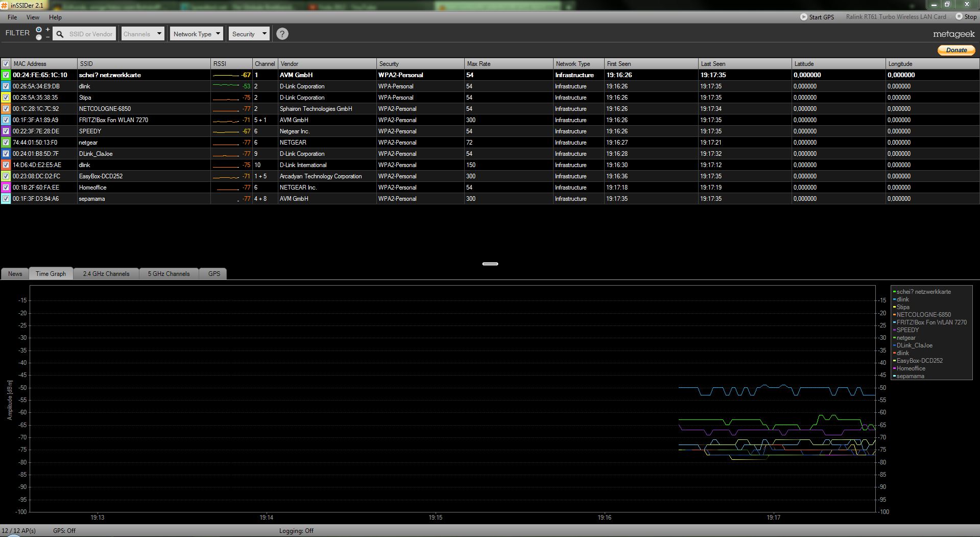This screenshot has height=537, width=980.
Task: Toggle the sepamama row checkbox
Action: [6, 199]
